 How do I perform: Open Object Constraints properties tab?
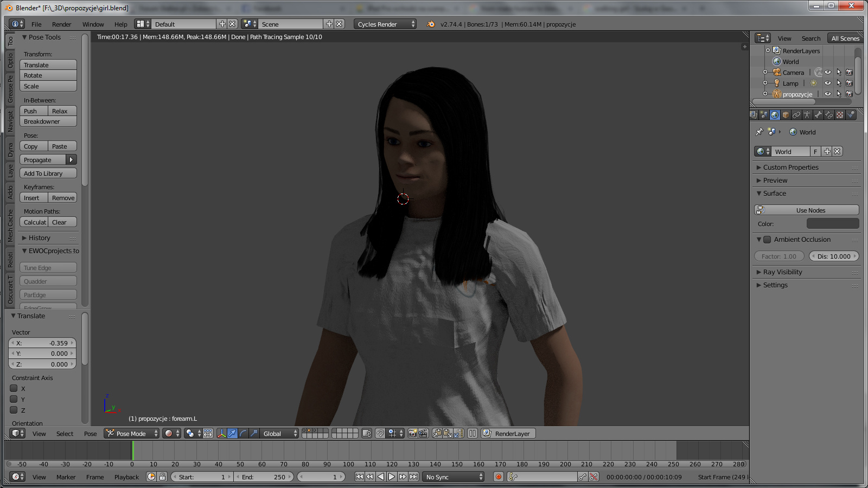click(796, 115)
